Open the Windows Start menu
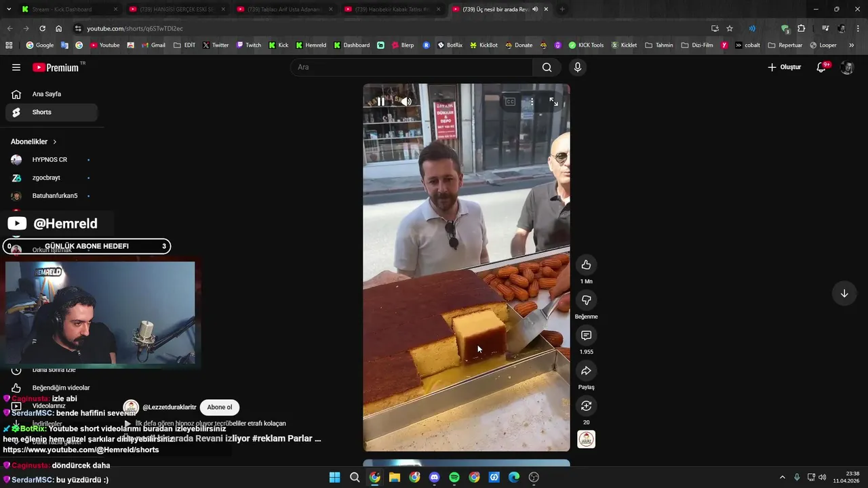The height and width of the screenshot is (488, 868). pos(335,477)
